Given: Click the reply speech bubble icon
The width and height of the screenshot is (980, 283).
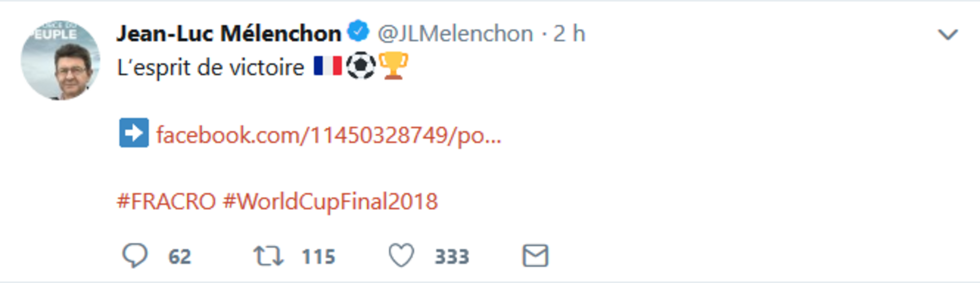Looking at the screenshot, I should pos(134,256).
